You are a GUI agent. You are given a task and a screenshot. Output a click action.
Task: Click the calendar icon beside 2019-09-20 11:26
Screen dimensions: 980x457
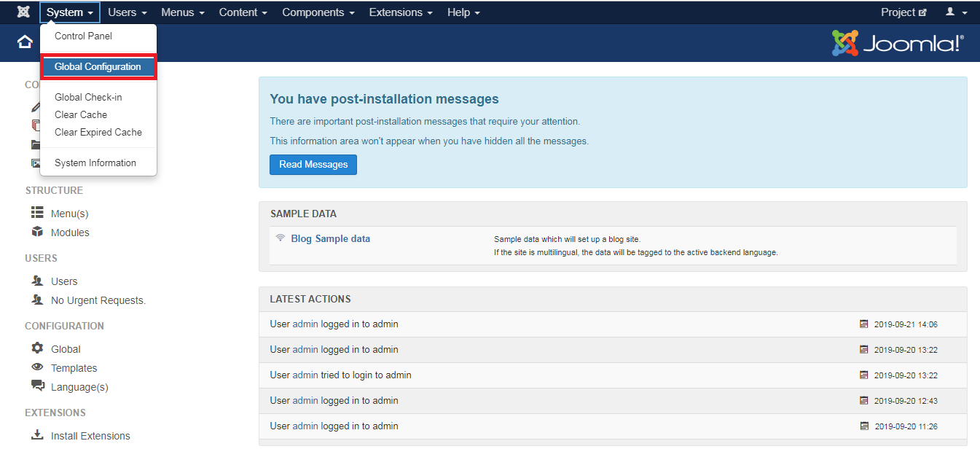(x=864, y=426)
